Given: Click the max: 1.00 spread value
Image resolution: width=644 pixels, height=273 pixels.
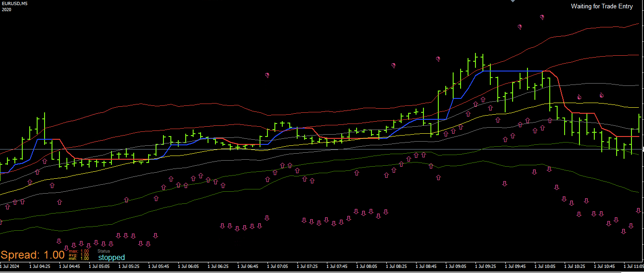Looking at the screenshot, I should click(x=78, y=251).
